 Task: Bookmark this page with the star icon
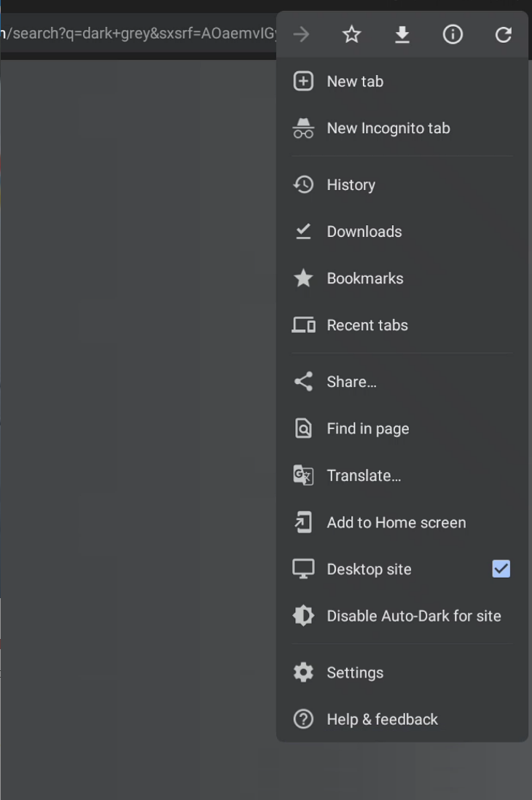(x=351, y=34)
